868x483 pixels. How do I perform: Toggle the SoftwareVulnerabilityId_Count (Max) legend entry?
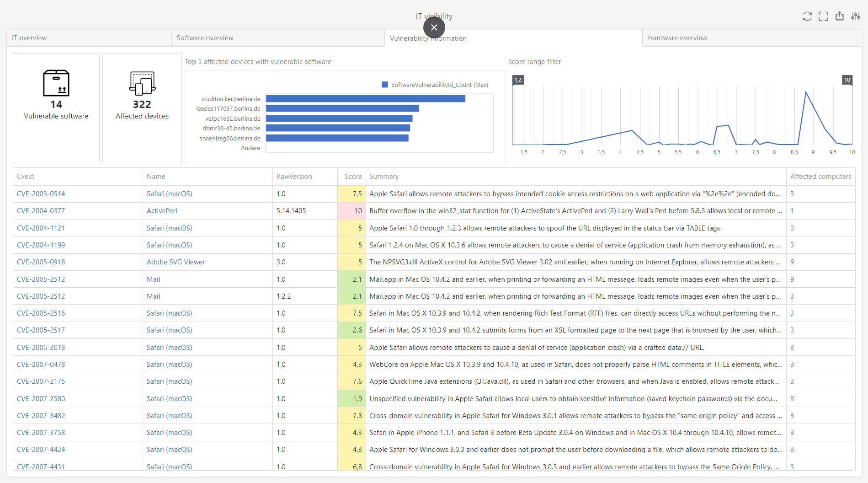pyautogui.click(x=439, y=85)
